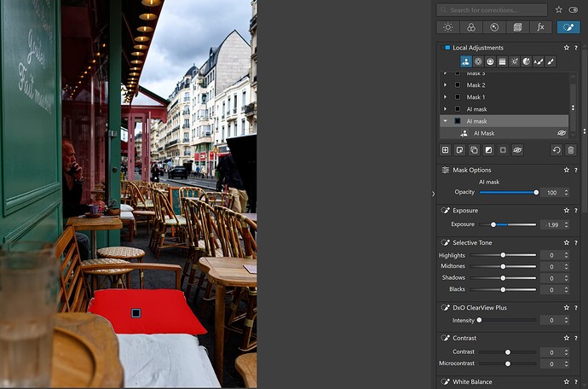Open the Color corrections tab
Screen dimensions: 588x389
(x=470, y=27)
